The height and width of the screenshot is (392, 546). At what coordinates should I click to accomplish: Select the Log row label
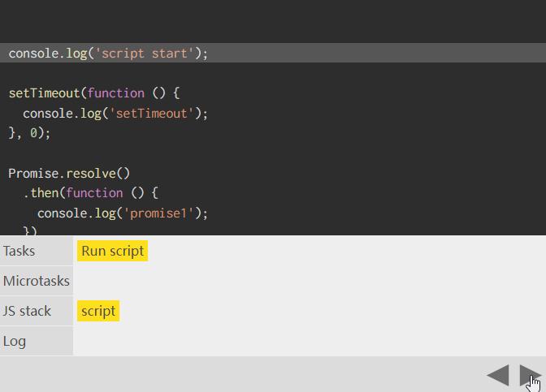(15, 341)
